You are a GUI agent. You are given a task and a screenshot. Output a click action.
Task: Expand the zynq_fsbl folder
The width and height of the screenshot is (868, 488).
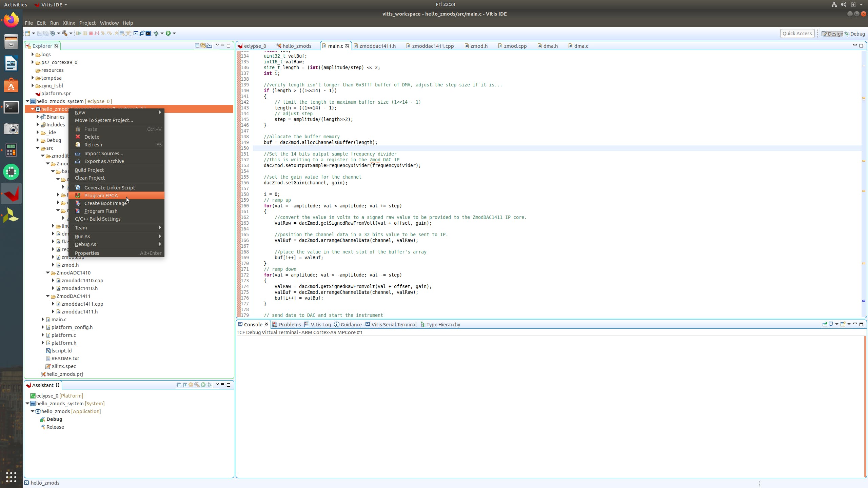pos(33,85)
